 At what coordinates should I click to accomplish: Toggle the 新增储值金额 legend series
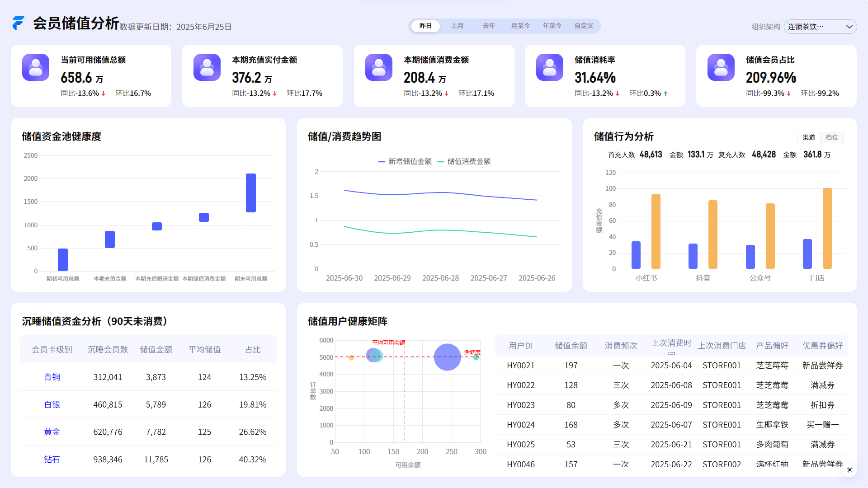[405, 161]
